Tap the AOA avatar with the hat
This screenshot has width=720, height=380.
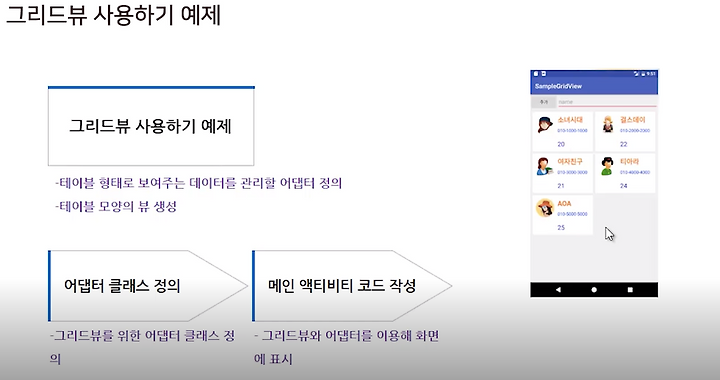[545, 208]
